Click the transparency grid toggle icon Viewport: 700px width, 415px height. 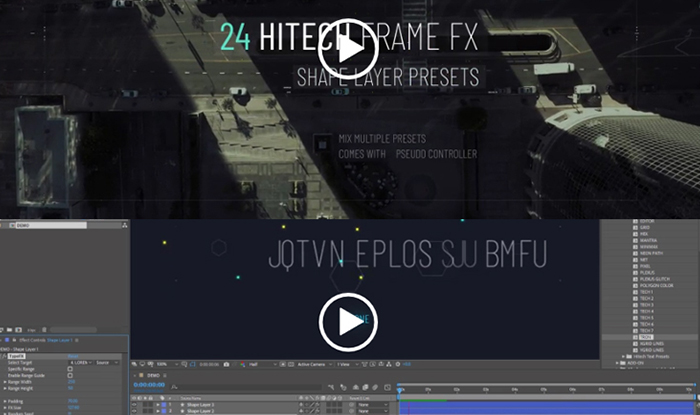tap(291, 364)
